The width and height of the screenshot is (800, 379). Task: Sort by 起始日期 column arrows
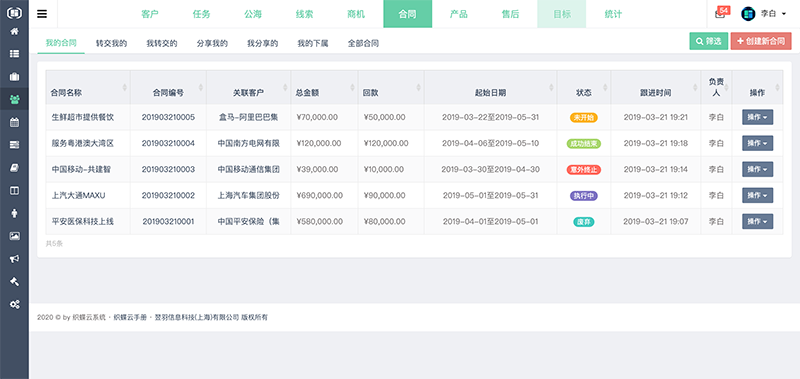[x=552, y=88]
